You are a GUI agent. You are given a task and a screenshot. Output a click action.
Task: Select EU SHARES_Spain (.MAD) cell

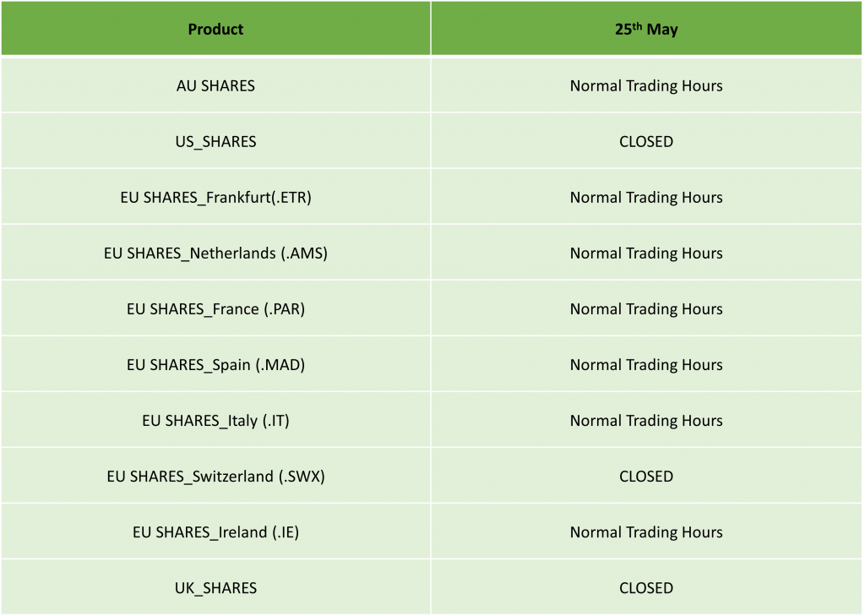(x=215, y=364)
